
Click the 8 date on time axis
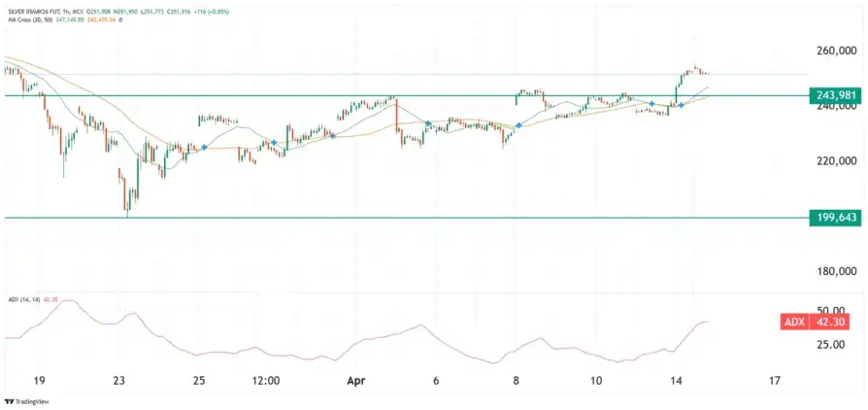517,382
